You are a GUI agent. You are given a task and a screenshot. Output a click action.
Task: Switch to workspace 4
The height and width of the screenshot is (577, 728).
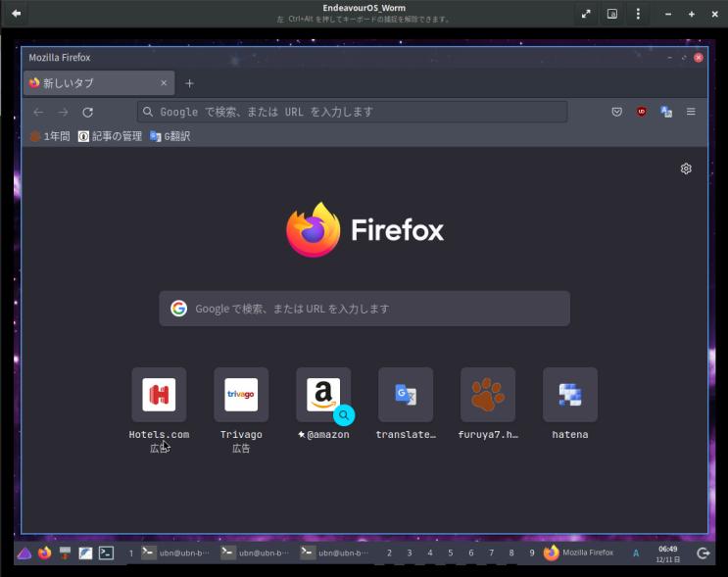tap(430, 553)
